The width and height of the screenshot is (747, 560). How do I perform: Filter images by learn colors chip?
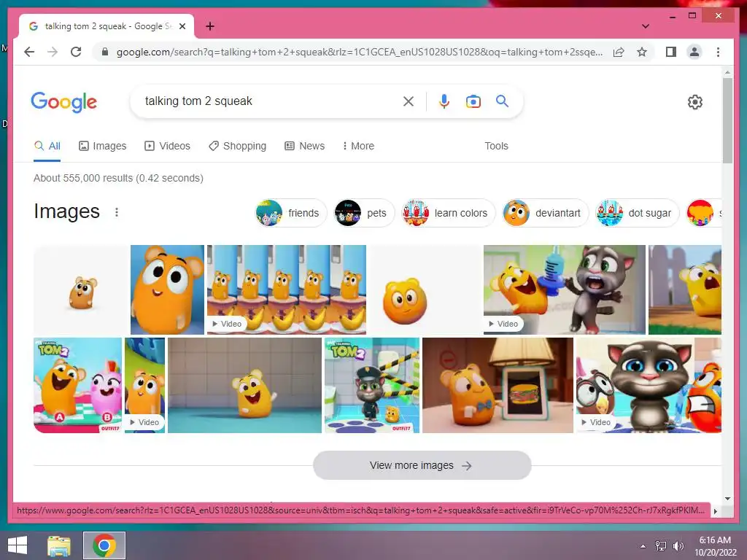coord(448,213)
